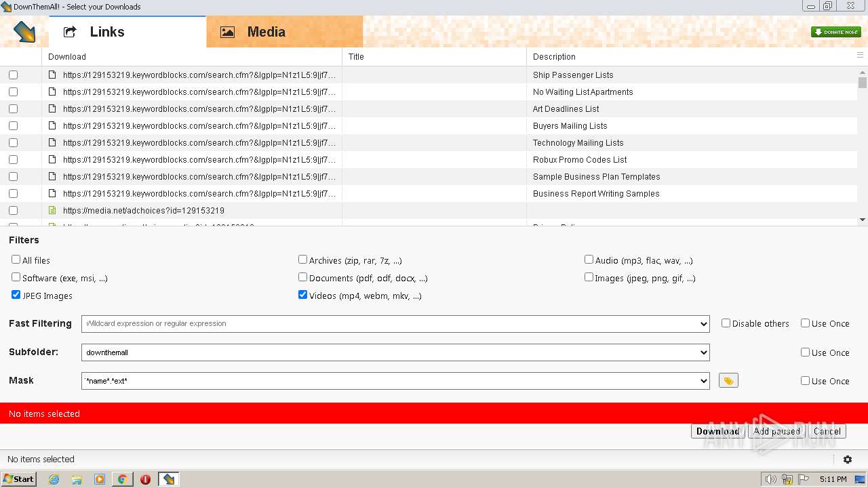Uncheck the Videos filter checkbox
868x488 pixels.
coord(302,295)
